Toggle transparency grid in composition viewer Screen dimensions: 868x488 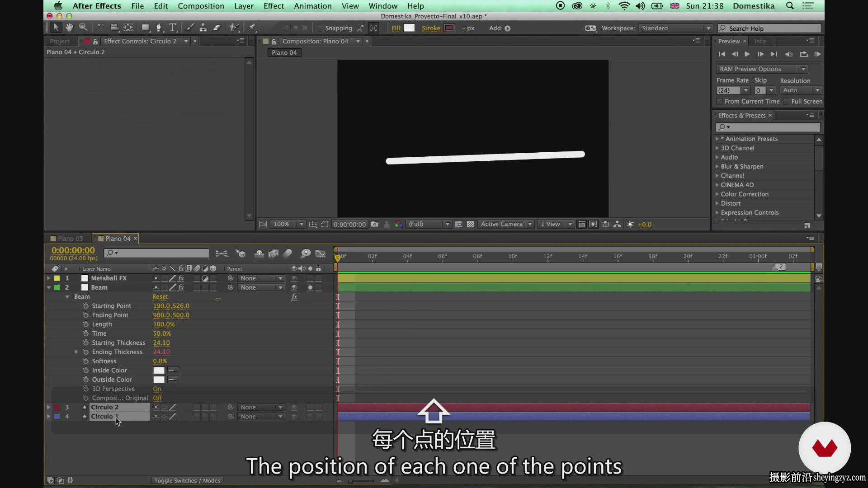pos(471,224)
